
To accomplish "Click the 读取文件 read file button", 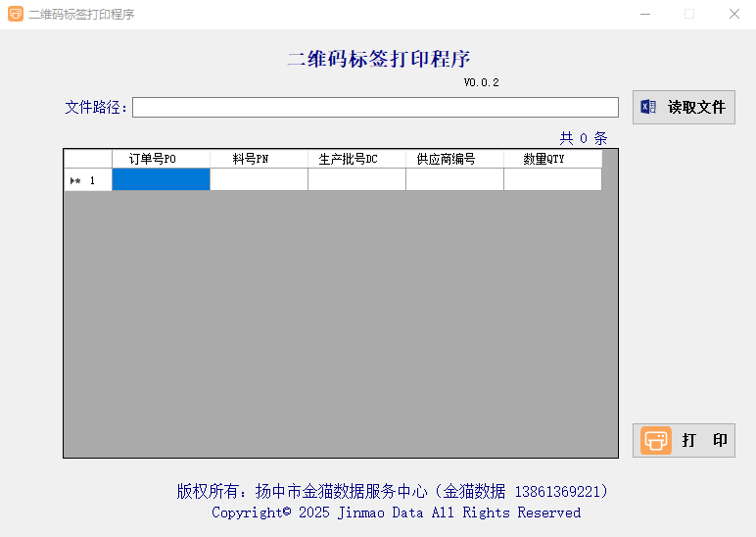I will (x=684, y=107).
